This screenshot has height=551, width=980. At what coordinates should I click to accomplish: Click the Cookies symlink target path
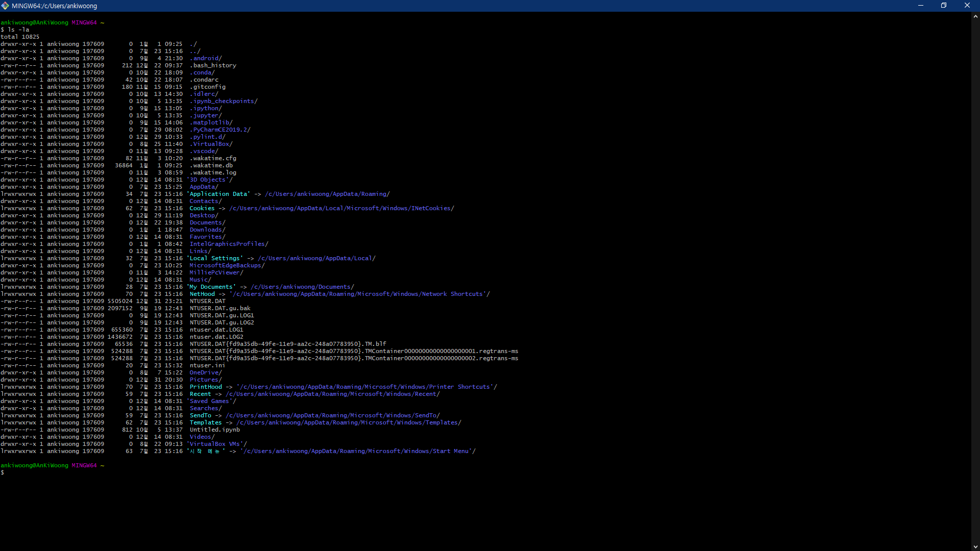point(341,208)
